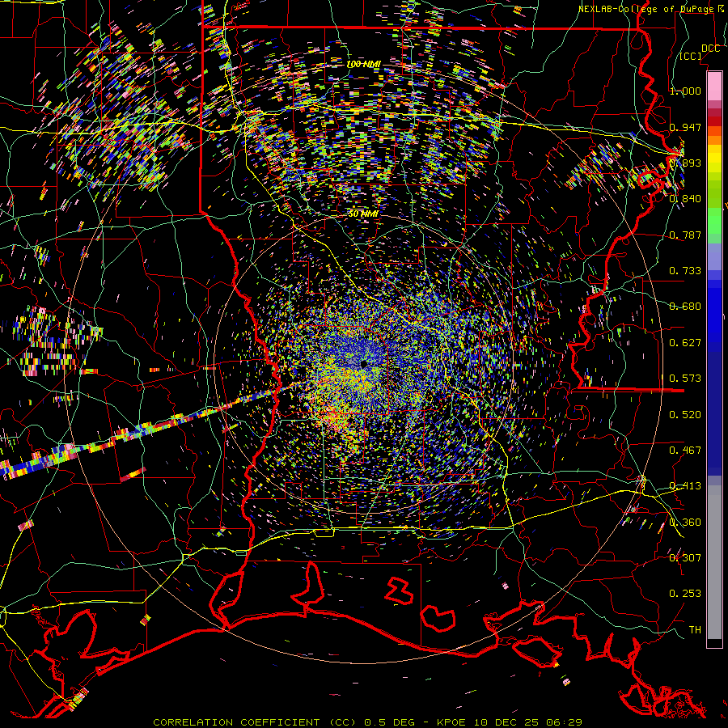The height and width of the screenshot is (728, 728).
Task: Pick the bright green band of the color bar
Action: point(714,221)
